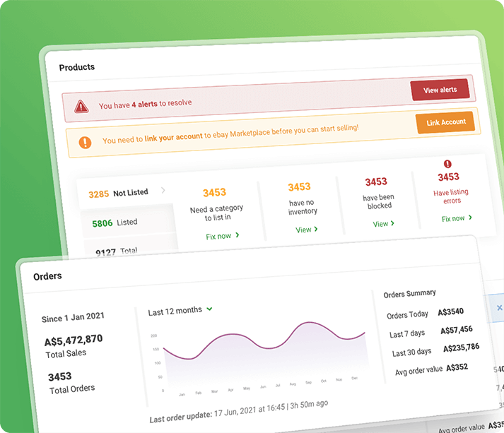Click Fix now under Need a category
Screen dimensions: 504x433
(222, 236)
